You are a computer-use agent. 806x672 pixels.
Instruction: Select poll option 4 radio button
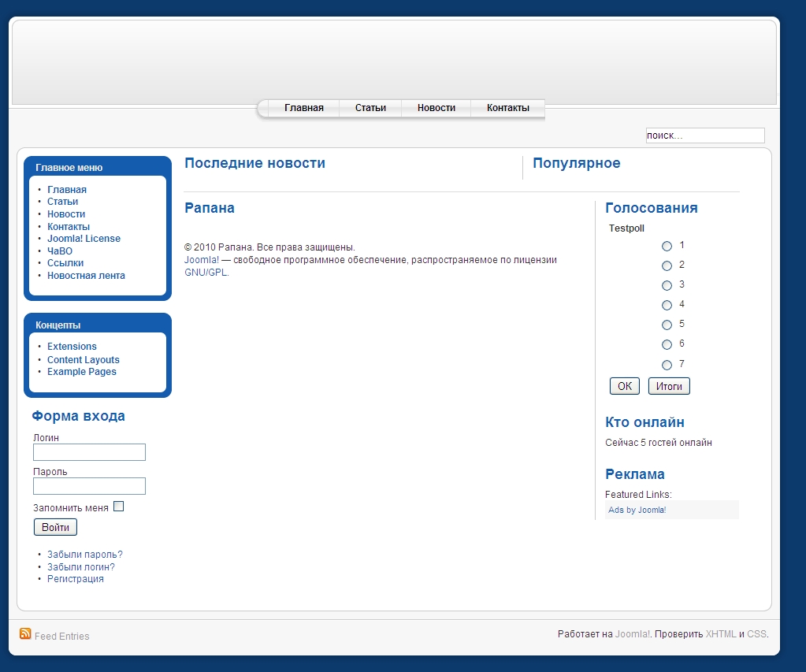tap(667, 306)
